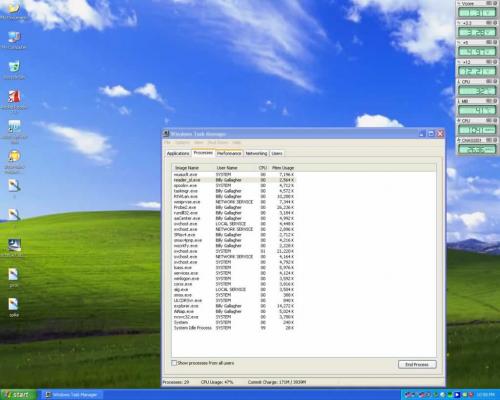Click the Commit Charge status bar entry
The width and height of the screenshot is (500, 400).
point(277,382)
